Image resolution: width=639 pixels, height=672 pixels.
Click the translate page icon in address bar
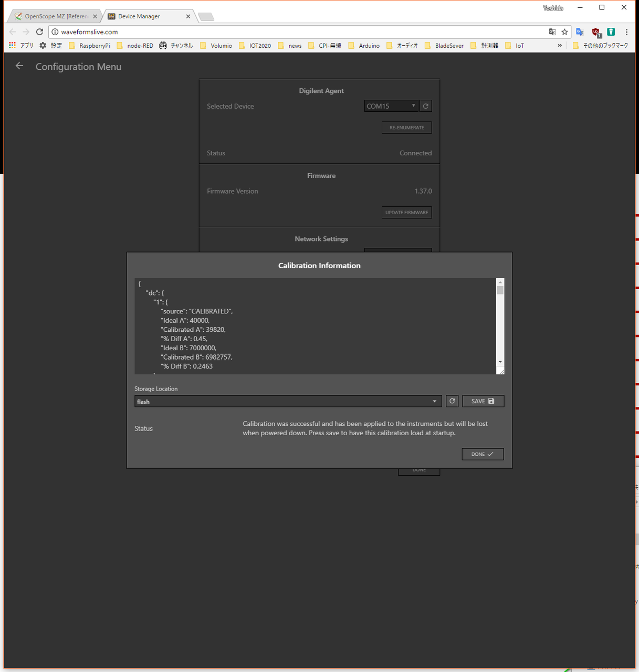552,32
